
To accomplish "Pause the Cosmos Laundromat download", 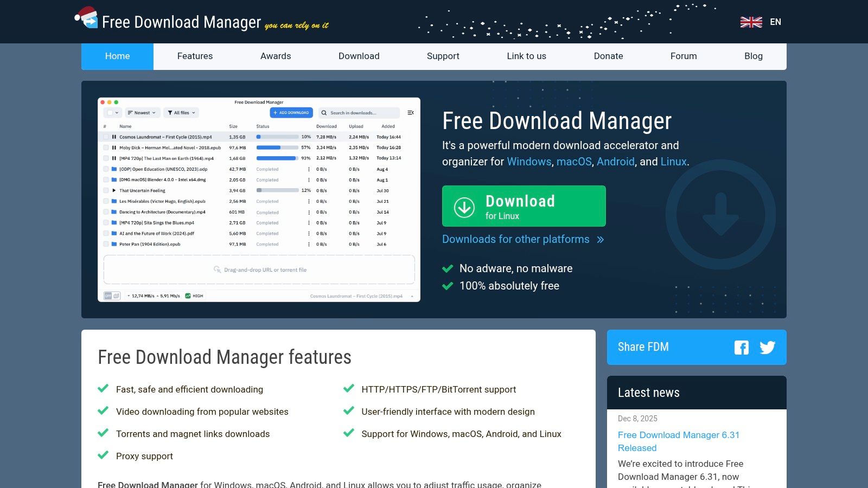I will click(114, 137).
